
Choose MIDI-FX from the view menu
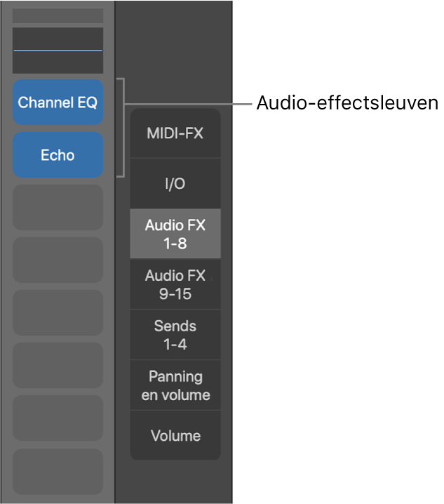tap(175, 133)
